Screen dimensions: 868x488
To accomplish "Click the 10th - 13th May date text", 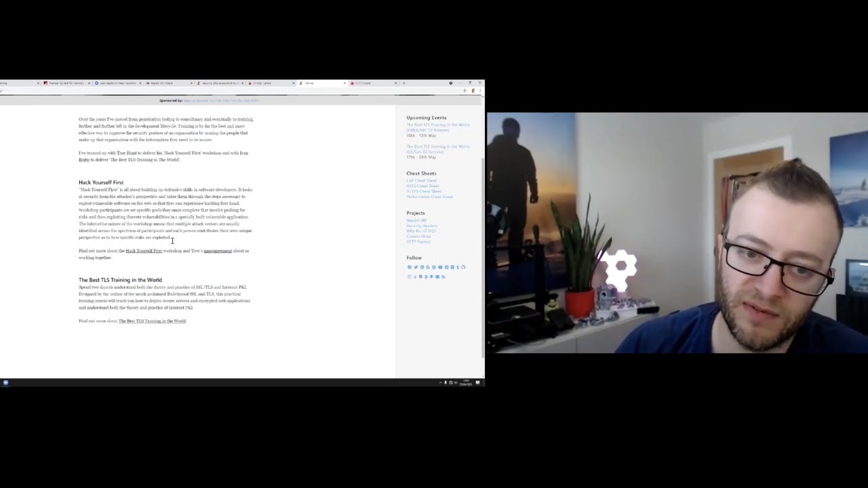I will 421,136.
